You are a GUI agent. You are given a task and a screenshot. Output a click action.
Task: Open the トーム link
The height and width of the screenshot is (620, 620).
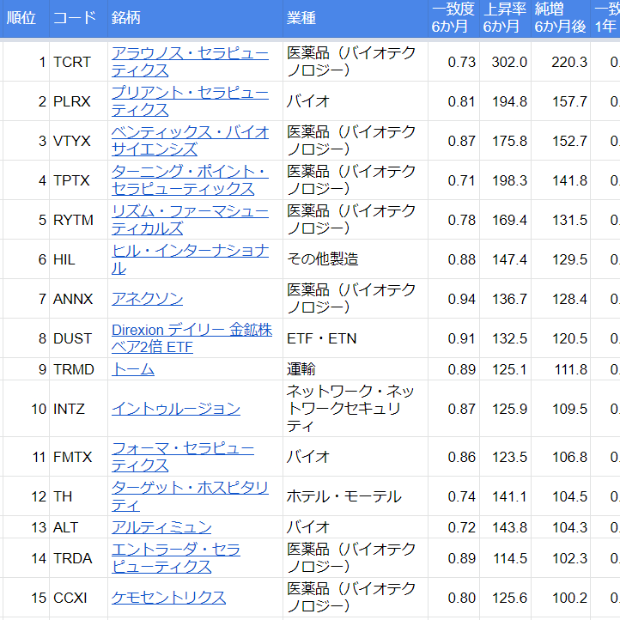coord(133,369)
